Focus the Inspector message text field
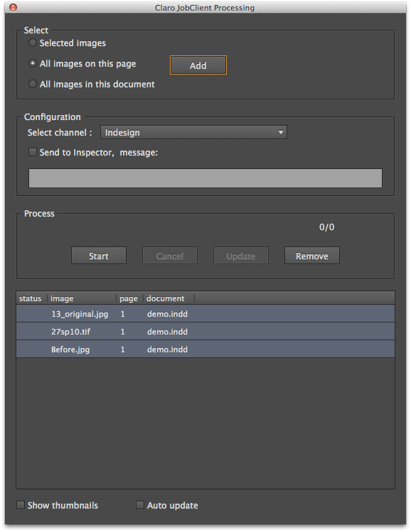This screenshot has width=411, height=532. pyautogui.click(x=205, y=178)
